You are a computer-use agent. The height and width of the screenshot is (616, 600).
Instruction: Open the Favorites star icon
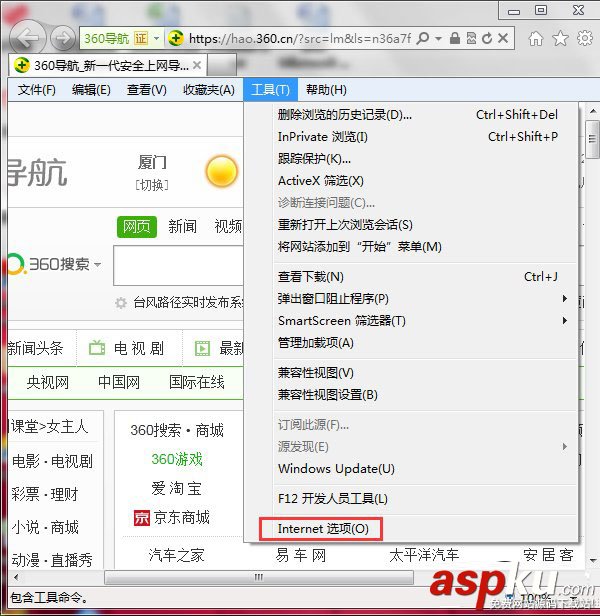click(x=560, y=38)
